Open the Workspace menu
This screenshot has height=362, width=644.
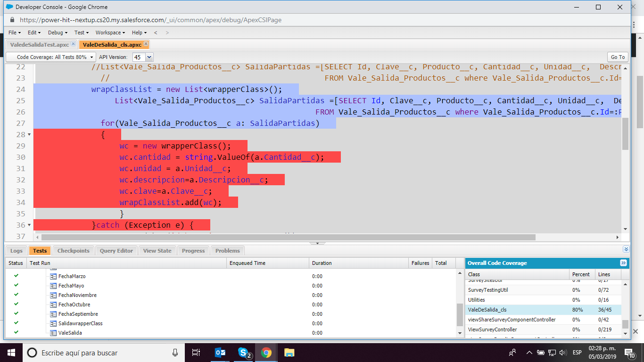(x=110, y=33)
